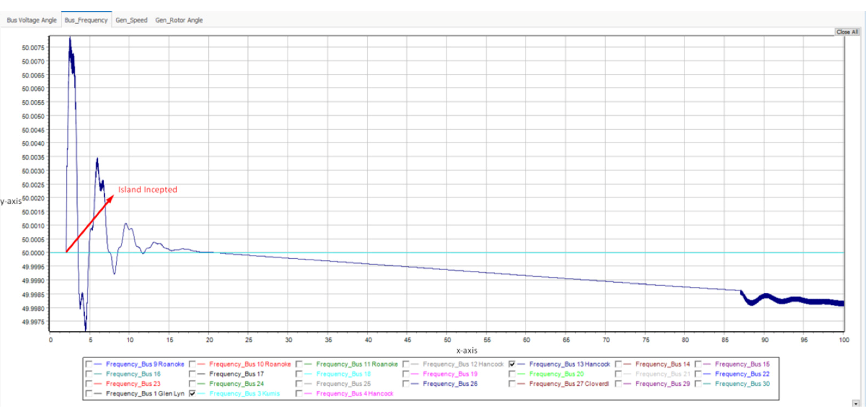This screenshot has height=414, width=868.
Task: Toggle the Frequency_Bus 30 checkbox
Action: [x=698, y=383]
